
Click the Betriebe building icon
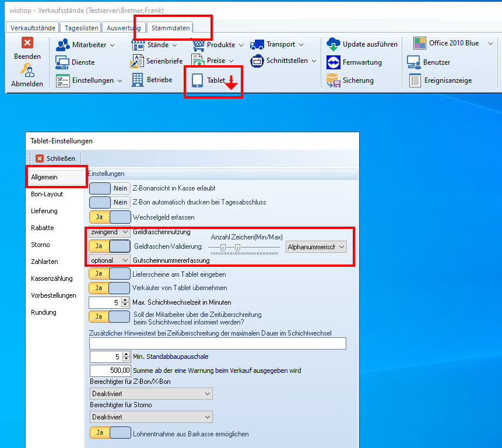click(138, 79)
